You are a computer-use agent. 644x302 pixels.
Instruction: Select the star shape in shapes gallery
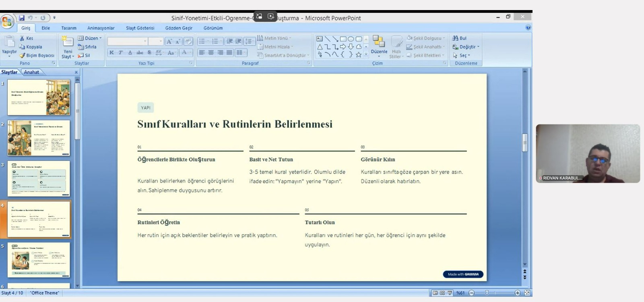(x=358, y=55)
